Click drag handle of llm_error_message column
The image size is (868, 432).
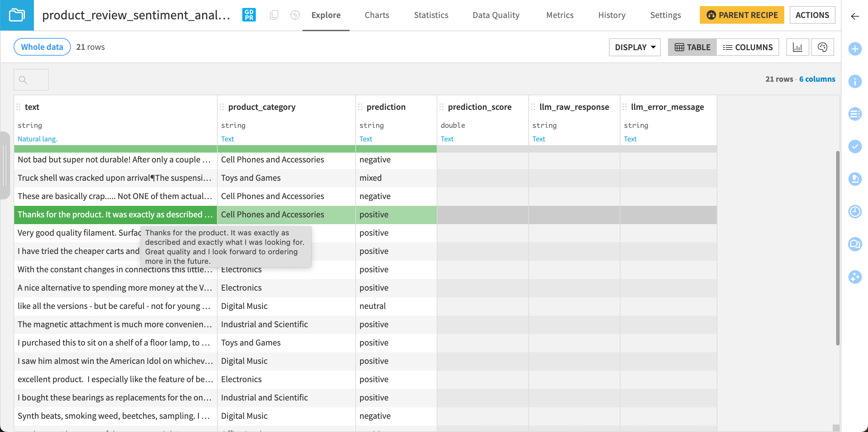coord(625,107)
